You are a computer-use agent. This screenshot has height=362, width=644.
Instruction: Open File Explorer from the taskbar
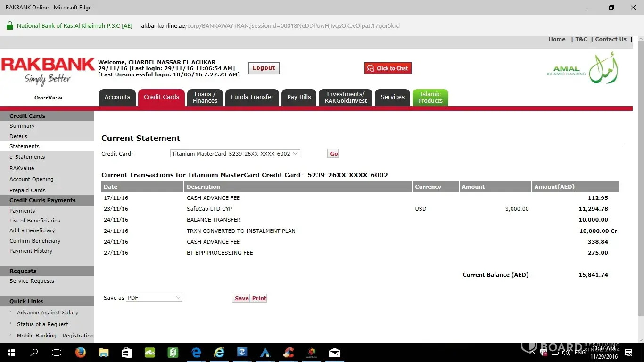tap(103, 352)
